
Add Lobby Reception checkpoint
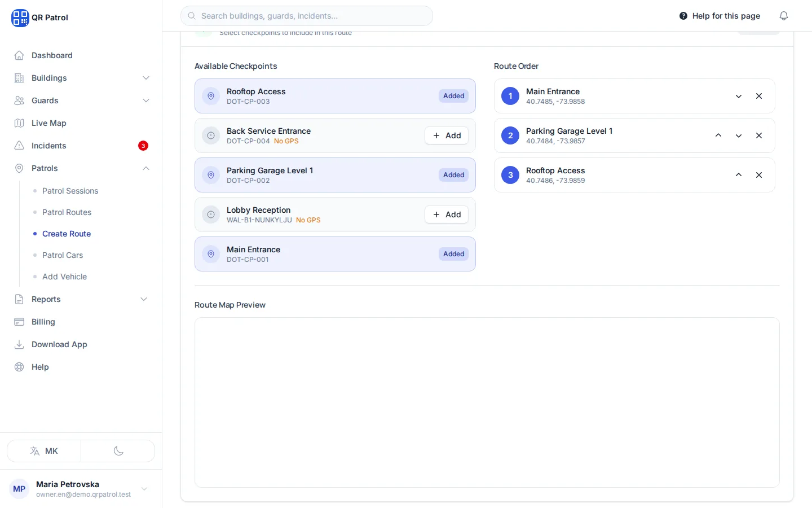(x=447, y=214)
